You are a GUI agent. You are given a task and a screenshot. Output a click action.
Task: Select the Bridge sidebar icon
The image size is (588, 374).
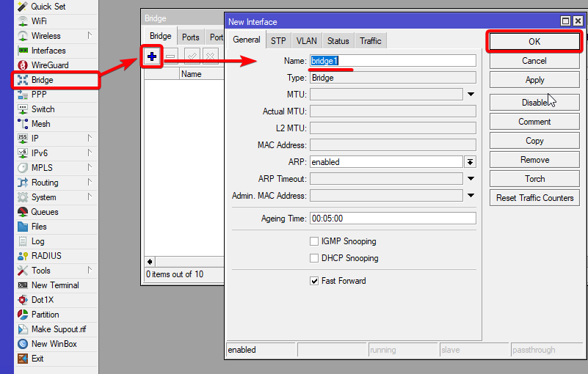tap(23, 80)
